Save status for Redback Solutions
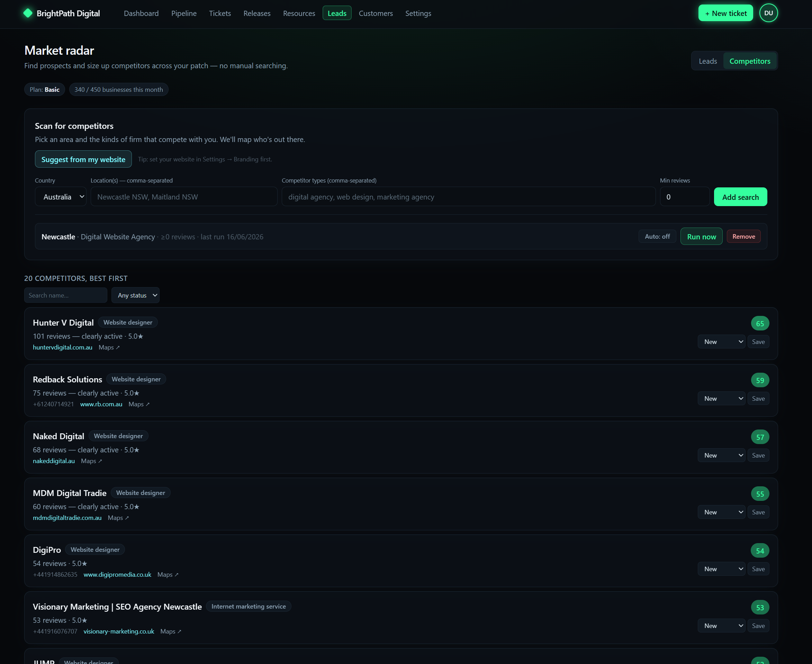This screenshot has height=664, width=812. (x=758, y=399)
